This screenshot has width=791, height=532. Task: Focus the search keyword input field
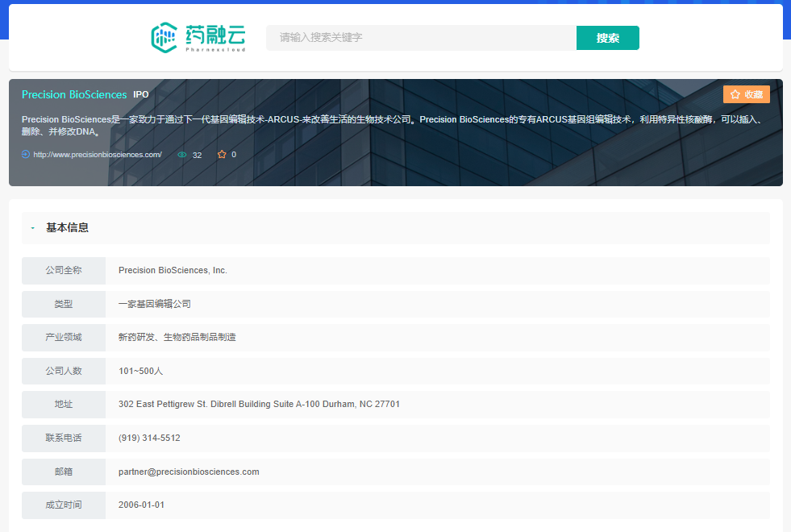421,38
